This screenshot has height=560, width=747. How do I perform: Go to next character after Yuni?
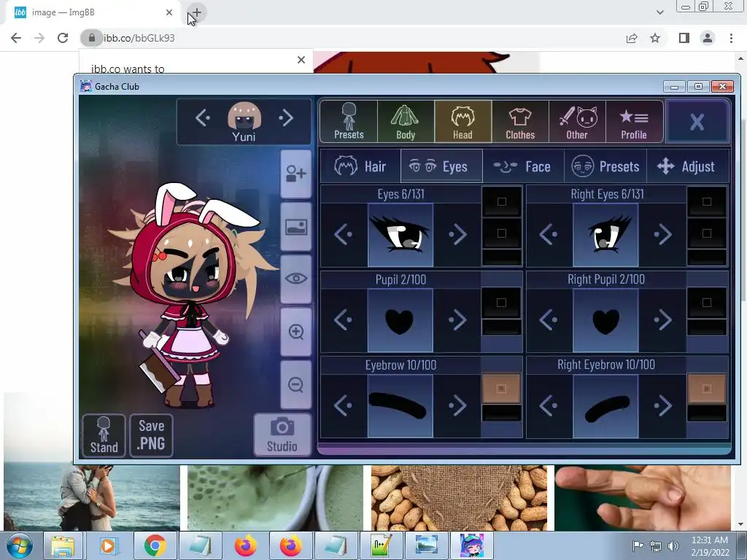coord(286,117)
